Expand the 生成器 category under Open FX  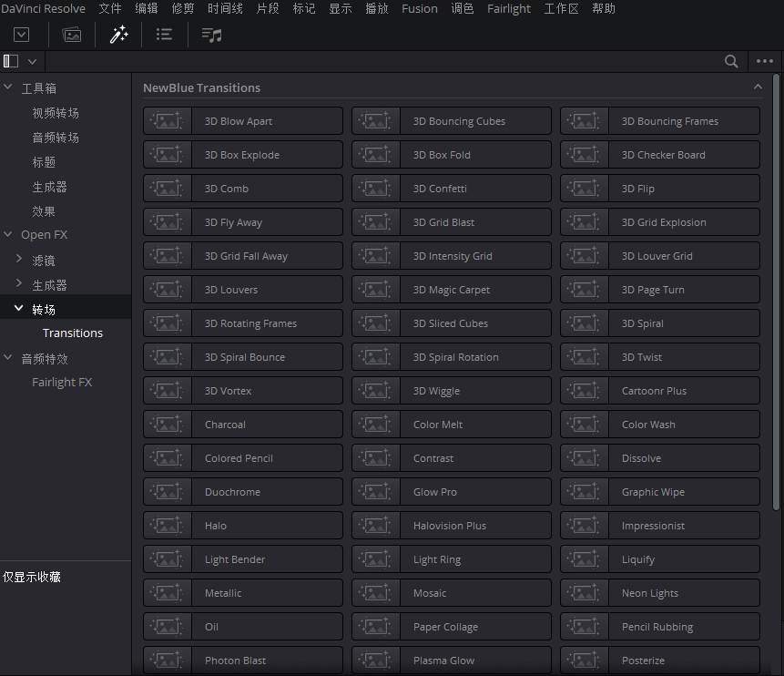point(19,283)
